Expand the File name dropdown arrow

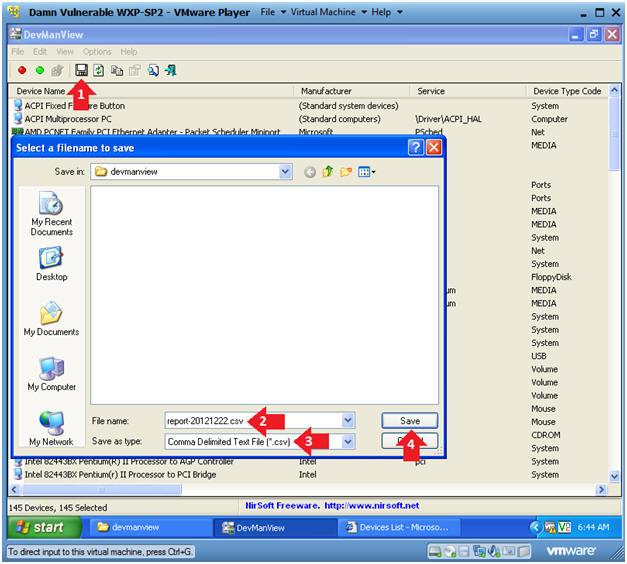pos(348,421)
